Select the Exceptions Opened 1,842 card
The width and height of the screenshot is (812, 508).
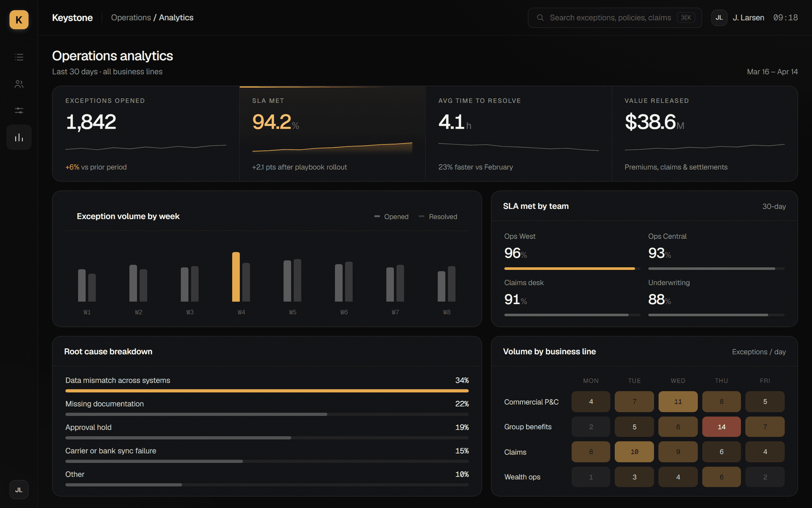[x=146, y=134]
